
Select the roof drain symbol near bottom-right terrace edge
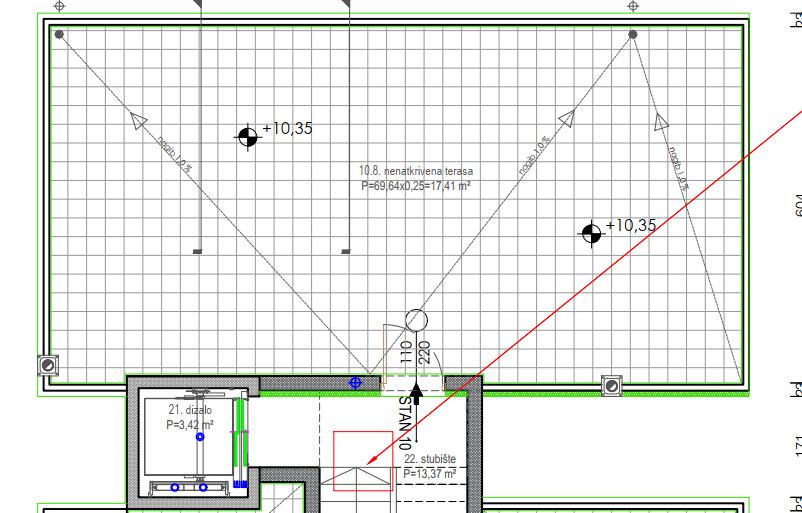[612, 386]
